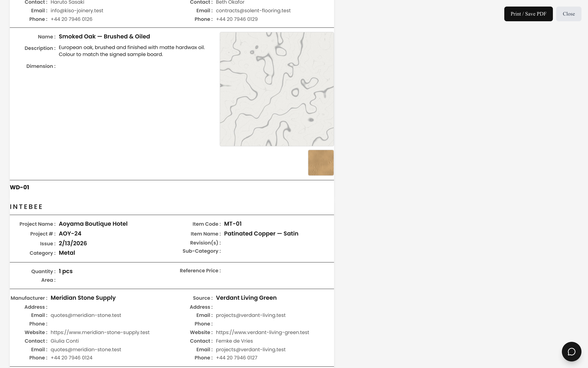Click source Verdant Living Green
The width and height of the screenshot is (588, 368).
pyautogui.click(x=246, y=298)
